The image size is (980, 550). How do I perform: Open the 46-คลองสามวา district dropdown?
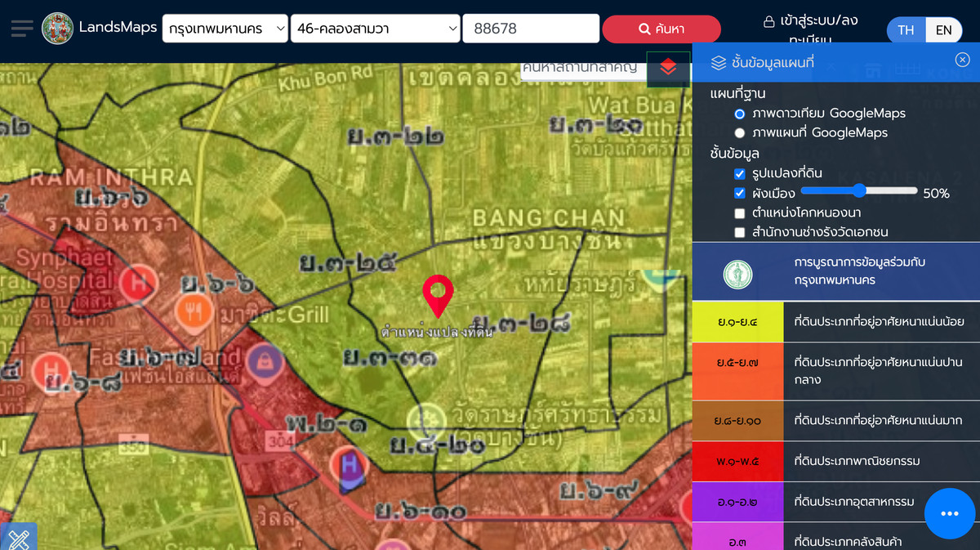(x=376, y=29)
